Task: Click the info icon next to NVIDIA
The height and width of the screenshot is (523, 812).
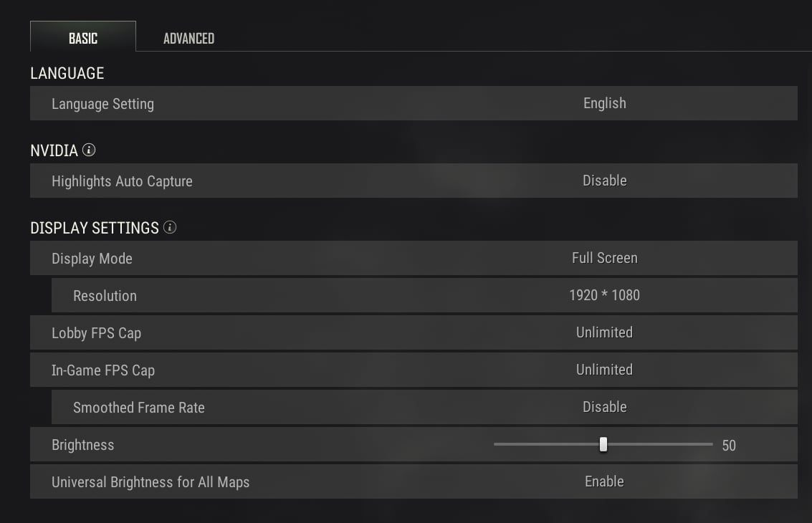Action: point(89,150)
